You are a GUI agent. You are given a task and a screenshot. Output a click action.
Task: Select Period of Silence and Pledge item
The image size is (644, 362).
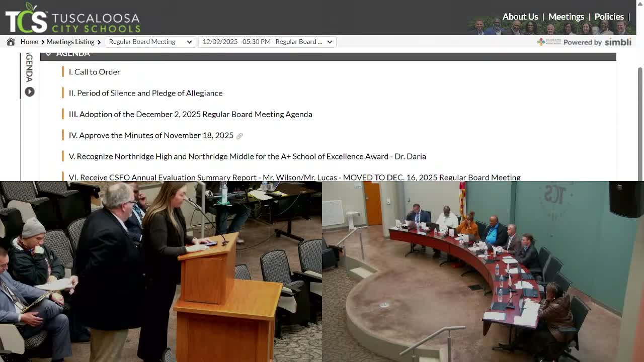(145, 93)
